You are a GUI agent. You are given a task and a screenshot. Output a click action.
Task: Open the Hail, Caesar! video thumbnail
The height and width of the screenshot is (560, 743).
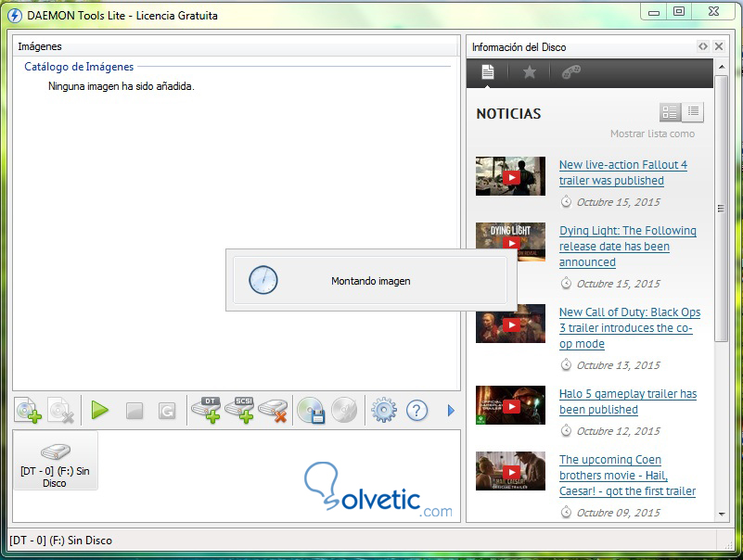point(510,471)
